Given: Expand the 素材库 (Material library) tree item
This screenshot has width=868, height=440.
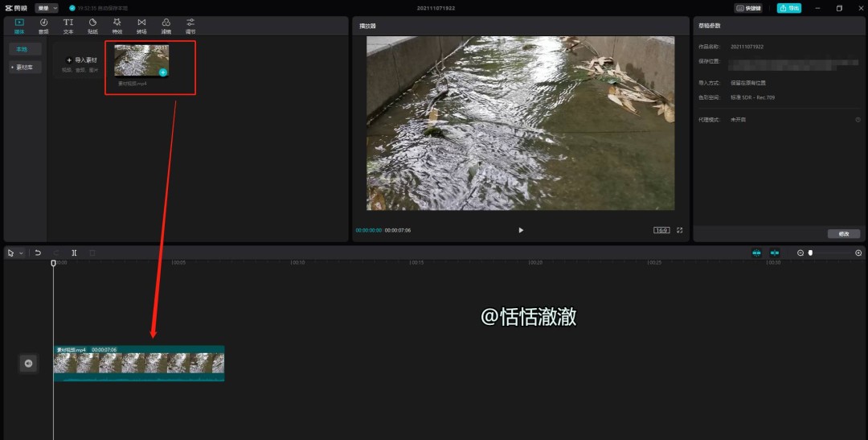Looking at the screenshot, I should pyautogui.click(x=24, y=68).
